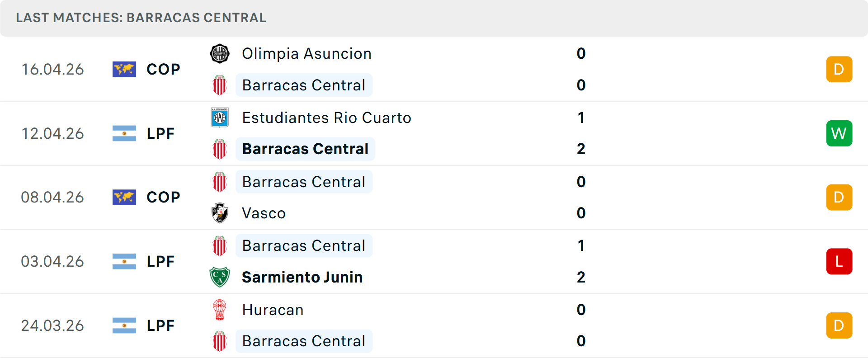Screen dimensions: 868x358
Task: Click the D badge for Olimpia Asuncion match
Action: [x=839, y=69]
